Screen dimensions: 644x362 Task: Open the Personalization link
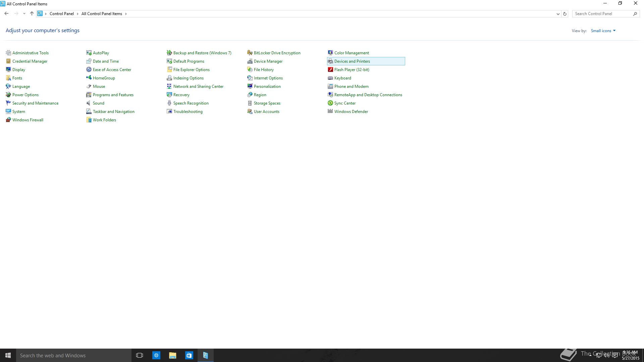pos(267,86)
